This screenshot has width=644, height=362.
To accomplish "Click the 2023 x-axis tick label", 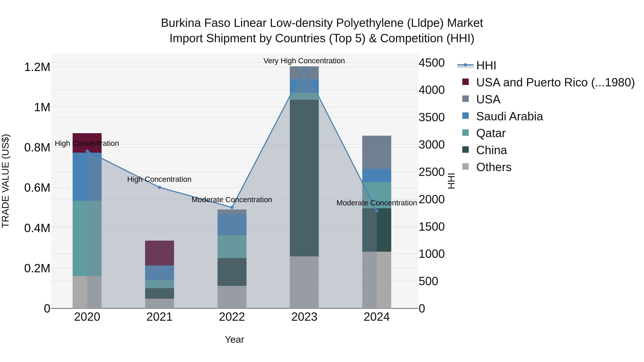I will [304, 317].
